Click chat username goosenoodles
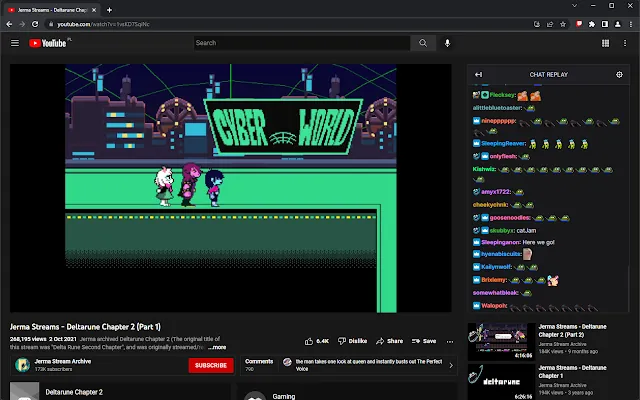This screenshot has height=400, width=640. point(510,218)
